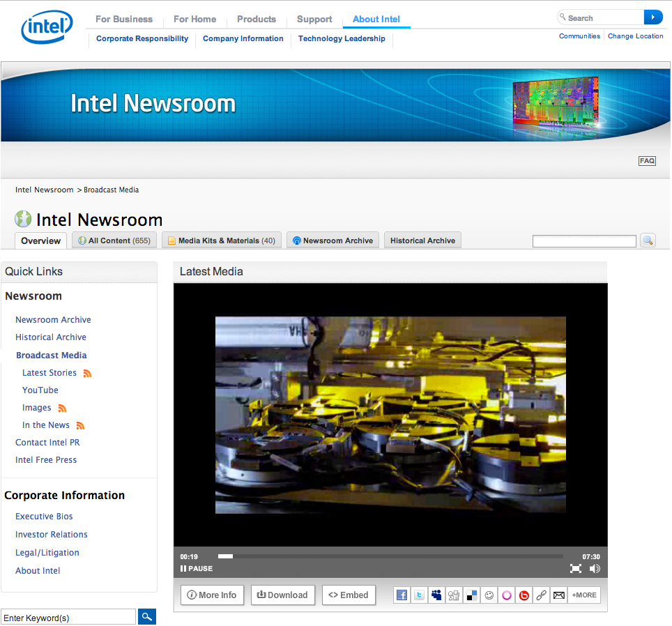Mute the video player volume
This screenshot has width=672, height=626.
tap(594, 569)
